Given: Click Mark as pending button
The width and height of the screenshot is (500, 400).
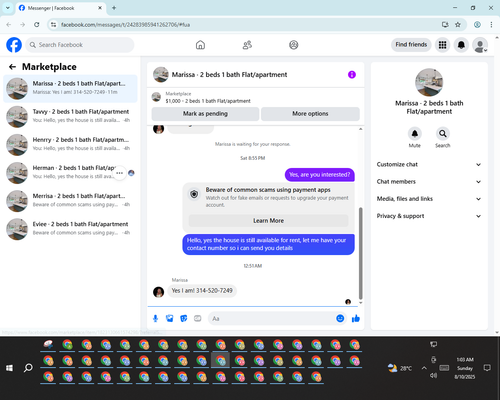Looking at the screenshot, I should click(205, 114).
